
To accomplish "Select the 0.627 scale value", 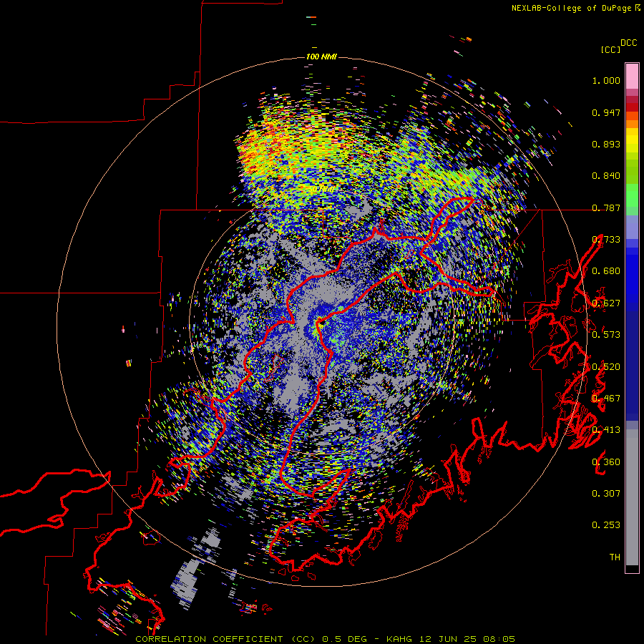I will (606, 303).
